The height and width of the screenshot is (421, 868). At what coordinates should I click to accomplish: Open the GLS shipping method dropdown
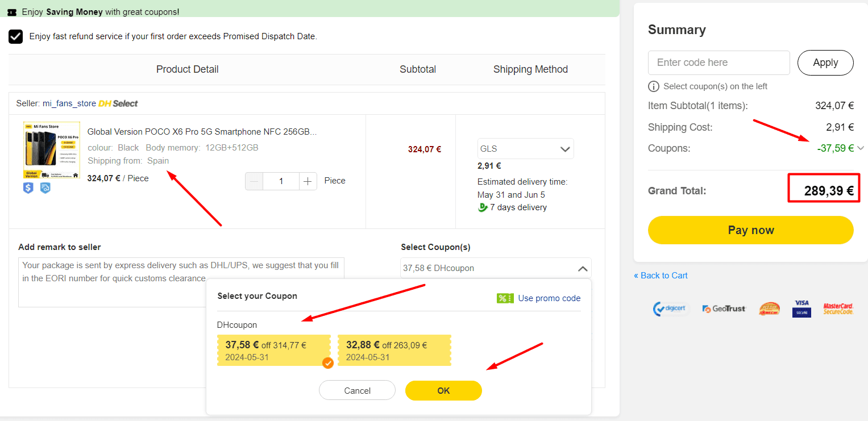pos(526,149)
